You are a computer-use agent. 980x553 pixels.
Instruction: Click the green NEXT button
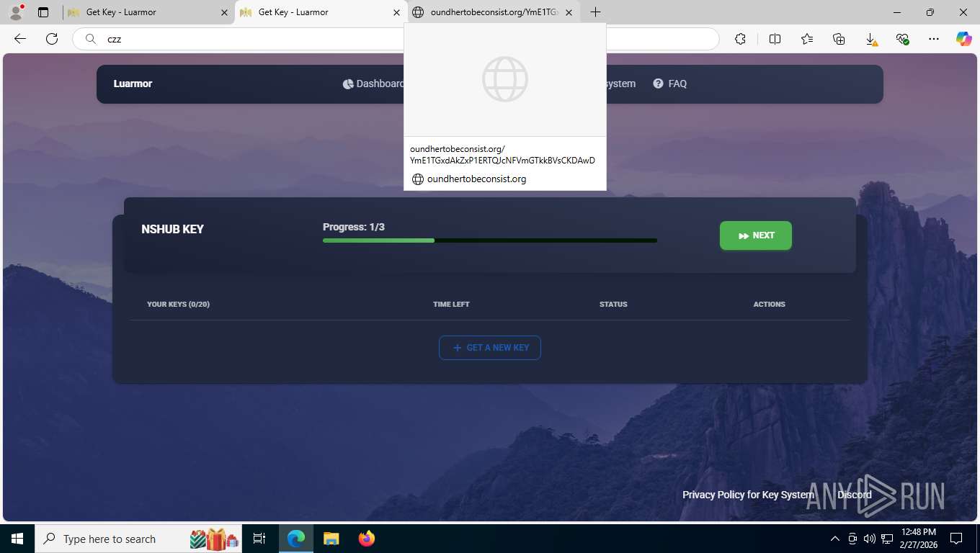pos(755,235)
